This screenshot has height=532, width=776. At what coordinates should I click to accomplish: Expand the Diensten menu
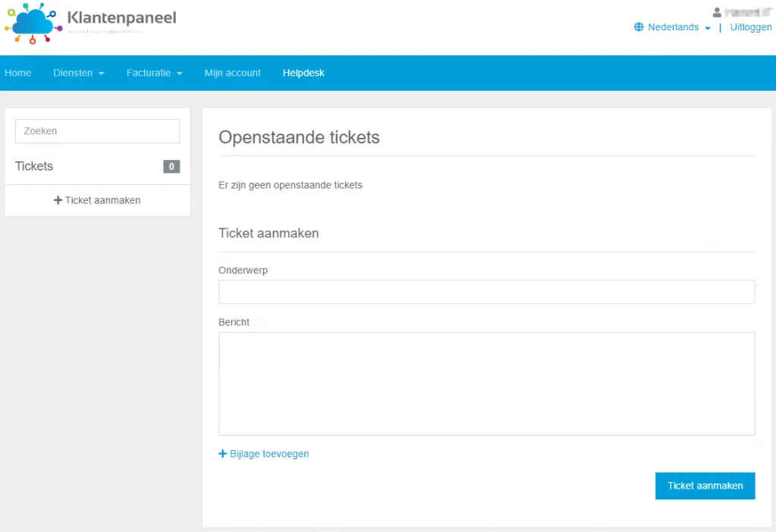click(79, 73)
